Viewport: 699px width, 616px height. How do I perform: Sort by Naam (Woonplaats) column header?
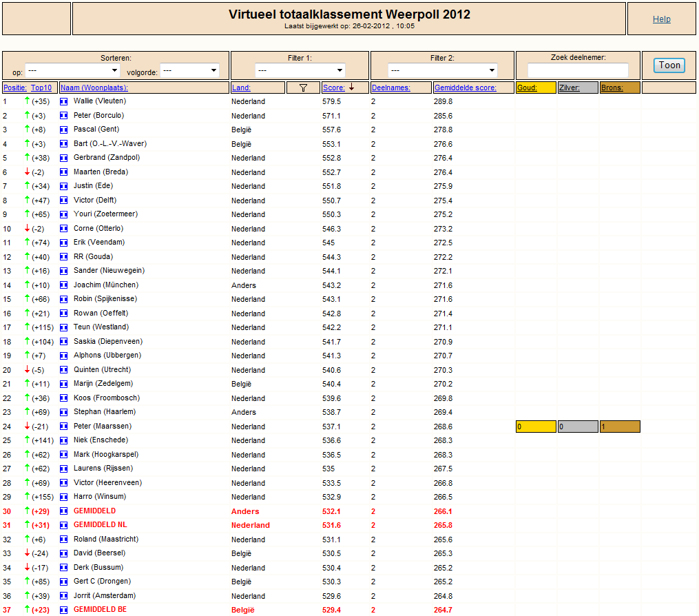(x=94, y=88)
